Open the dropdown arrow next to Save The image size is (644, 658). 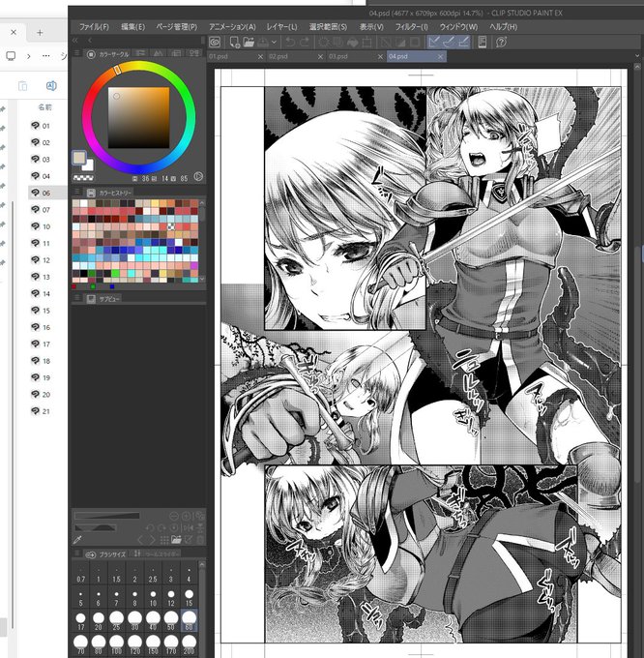click(274, 42)
